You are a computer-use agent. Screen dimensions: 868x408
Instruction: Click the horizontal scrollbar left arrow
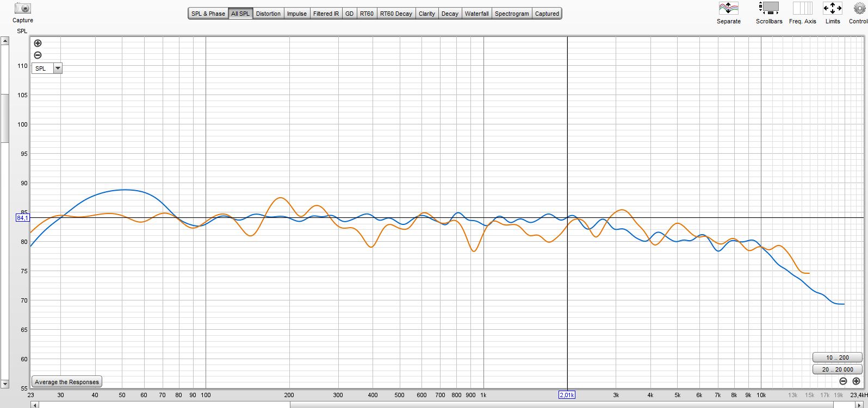[35, 405]
